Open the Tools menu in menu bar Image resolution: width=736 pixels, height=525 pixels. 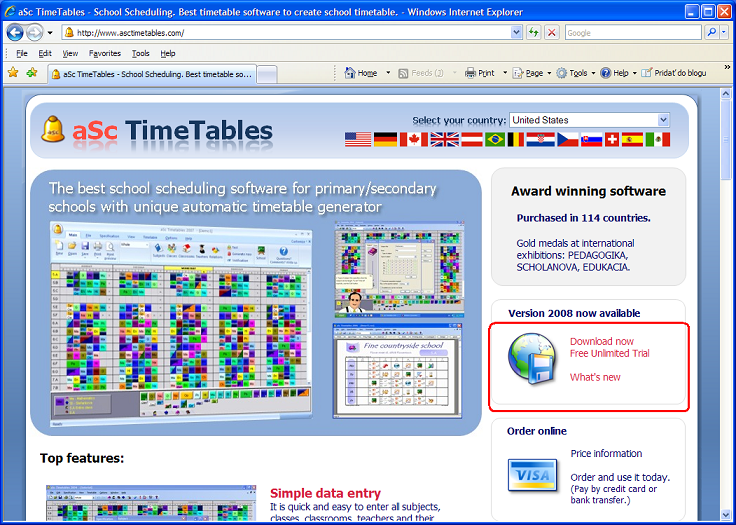click(141, 53)
